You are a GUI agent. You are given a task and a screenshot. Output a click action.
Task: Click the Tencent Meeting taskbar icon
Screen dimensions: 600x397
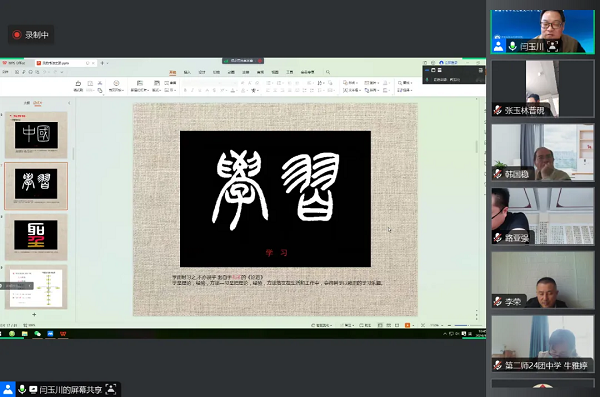click(50, 334)
